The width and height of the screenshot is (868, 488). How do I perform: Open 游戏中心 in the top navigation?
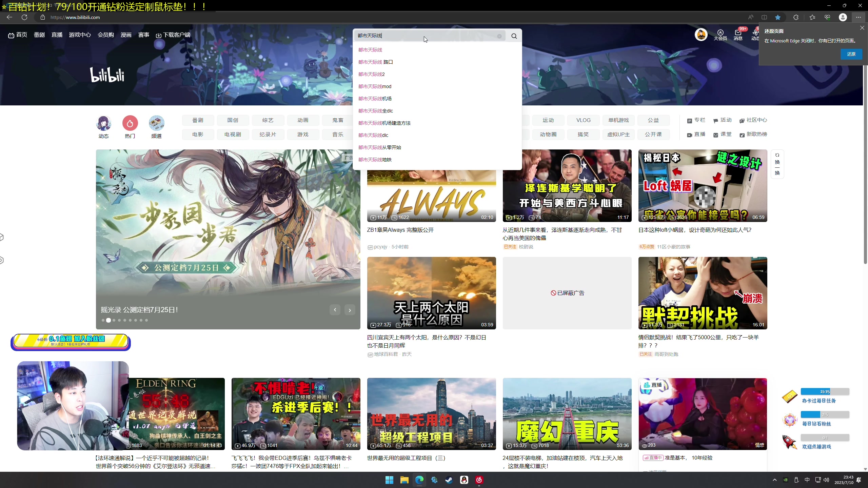coord(80,35)
